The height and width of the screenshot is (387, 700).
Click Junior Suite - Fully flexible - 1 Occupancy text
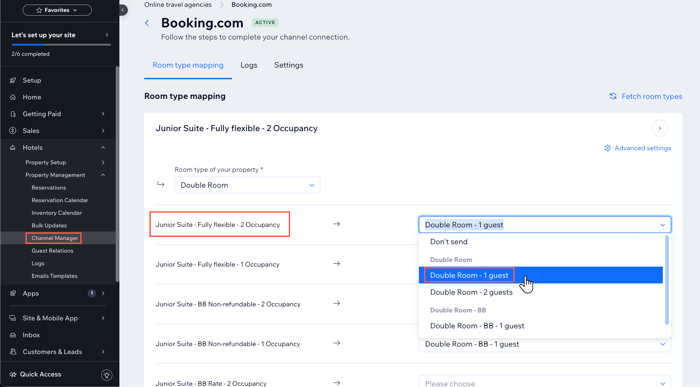tap(217, 264)
